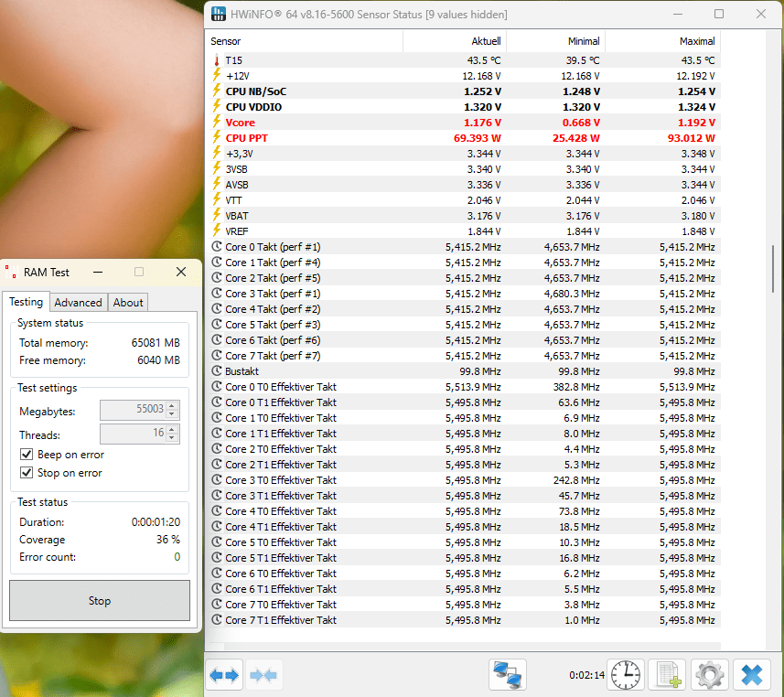Increase Threads with the up stepper arrow
The height and width of the screenshot is (697, 784).
[x=172, y=429]
